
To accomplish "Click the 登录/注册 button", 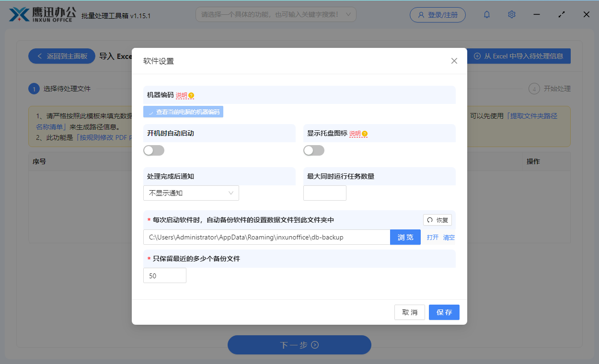I will (x=438, y=15).
